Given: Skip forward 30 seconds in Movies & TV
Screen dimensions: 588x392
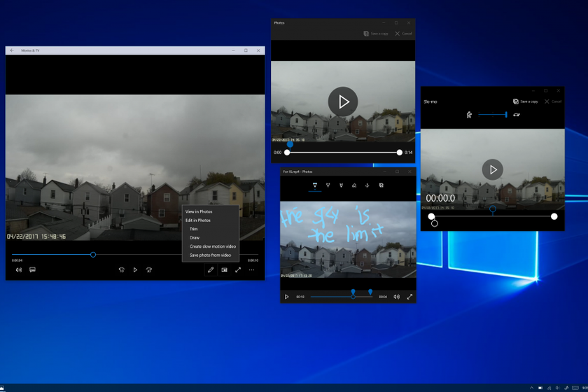Looking at the screenshot, I should coord(149,269).
